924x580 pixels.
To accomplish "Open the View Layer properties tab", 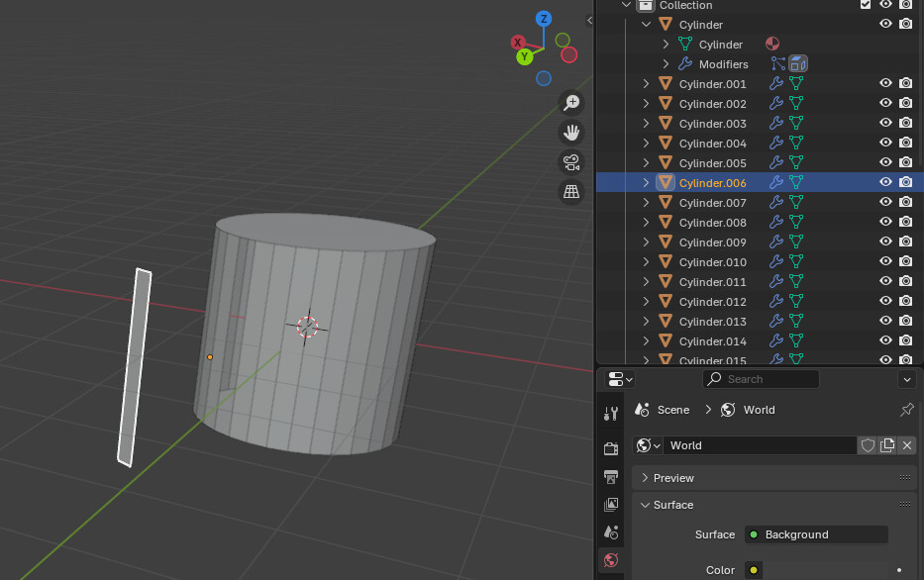I will tap(611, 505).
